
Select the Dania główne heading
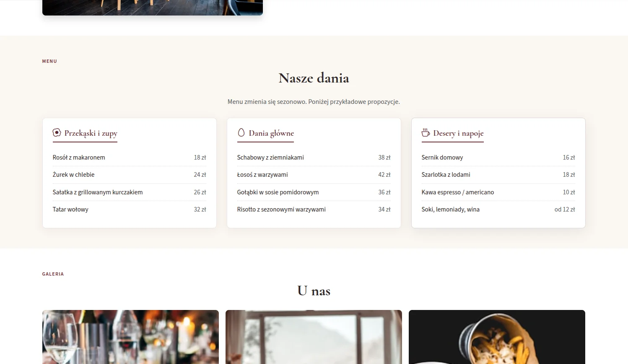point(271,133)
